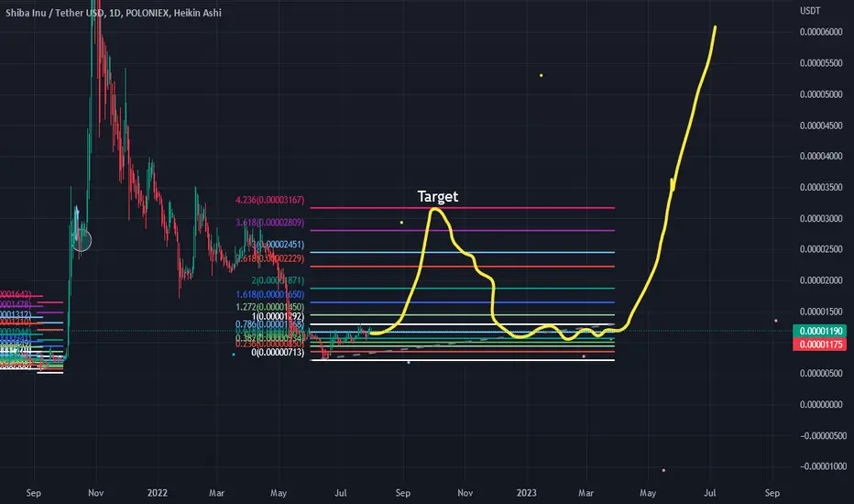The height and width of the screenshot is (504, 854).
Task: Click 0.00005000 on the price axis
Action: [821, 94]
